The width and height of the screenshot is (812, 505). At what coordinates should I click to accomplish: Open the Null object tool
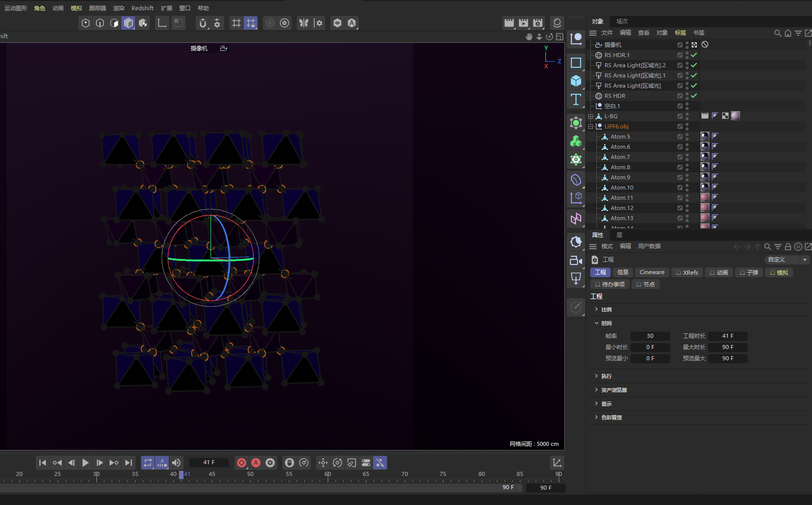pyautogui.click(x=576, y=39)
